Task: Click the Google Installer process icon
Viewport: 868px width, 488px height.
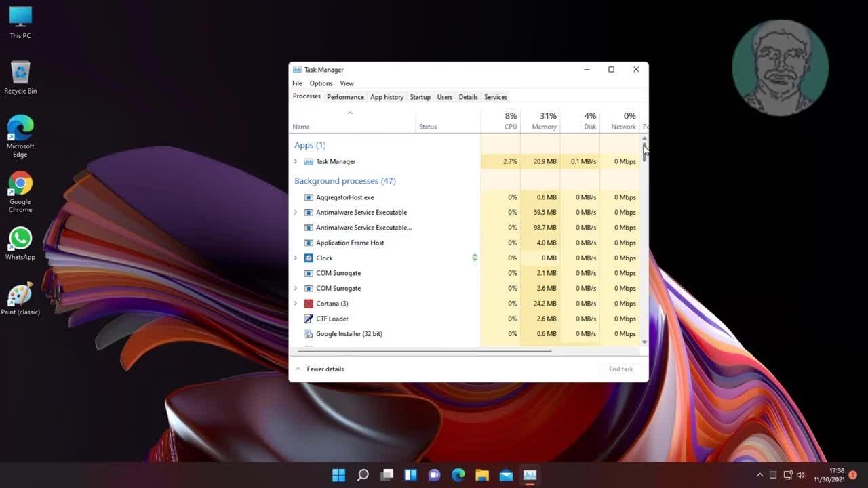Action: (x=309, y=334)
